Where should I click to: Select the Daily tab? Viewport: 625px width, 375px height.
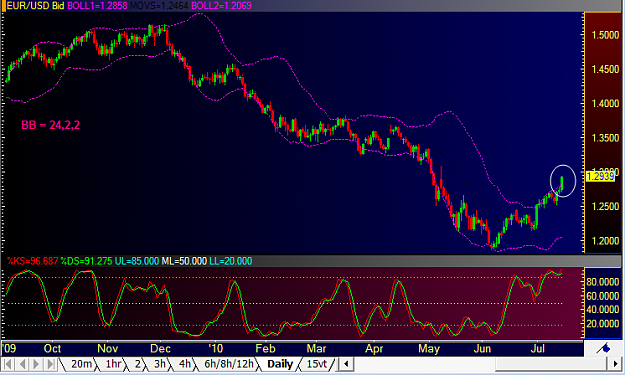tap(280, 364)
